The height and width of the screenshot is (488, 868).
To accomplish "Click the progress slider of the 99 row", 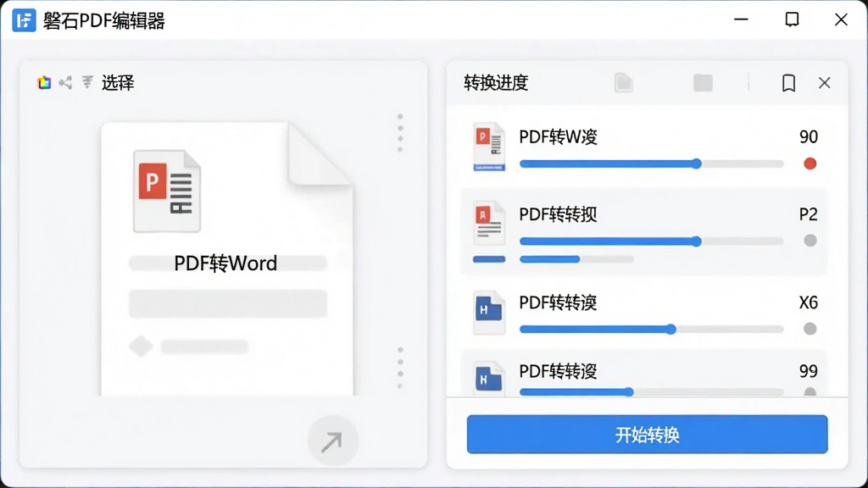I will pyautogui.click(x=652, y=391).
